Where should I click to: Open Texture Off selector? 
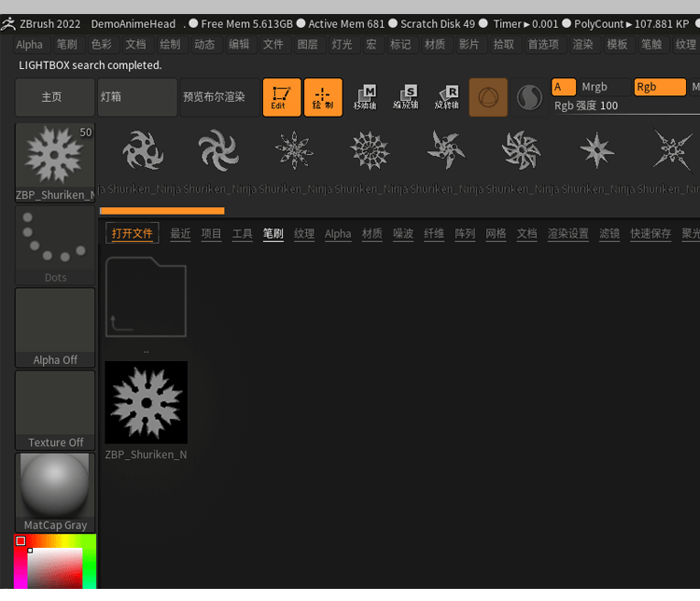(55, 410)
